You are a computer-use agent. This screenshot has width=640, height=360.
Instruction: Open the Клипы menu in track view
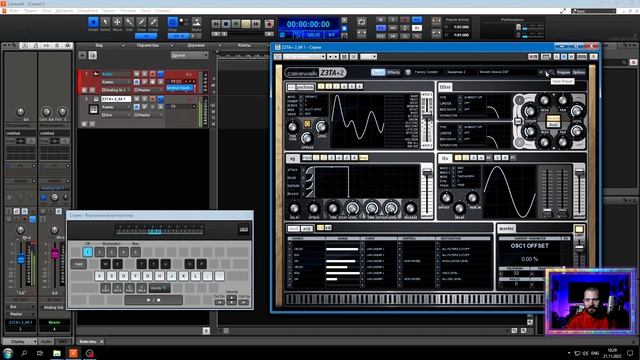pyautogui.click(x=244, y=45)
